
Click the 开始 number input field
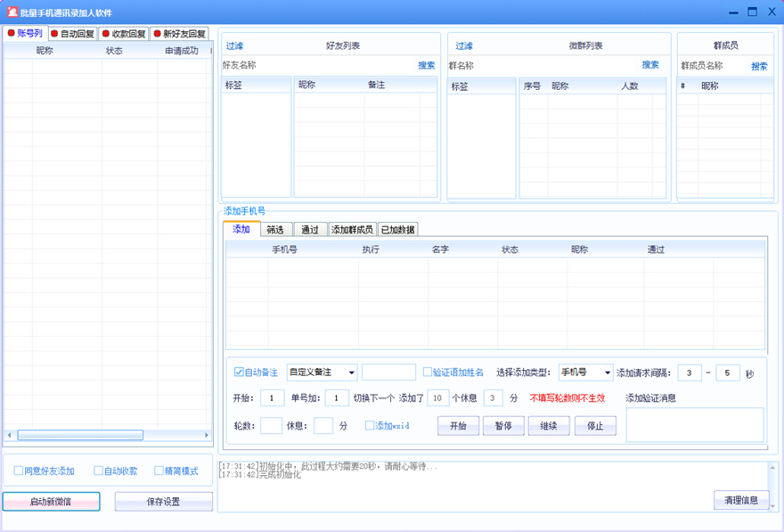tap(273, 398)
